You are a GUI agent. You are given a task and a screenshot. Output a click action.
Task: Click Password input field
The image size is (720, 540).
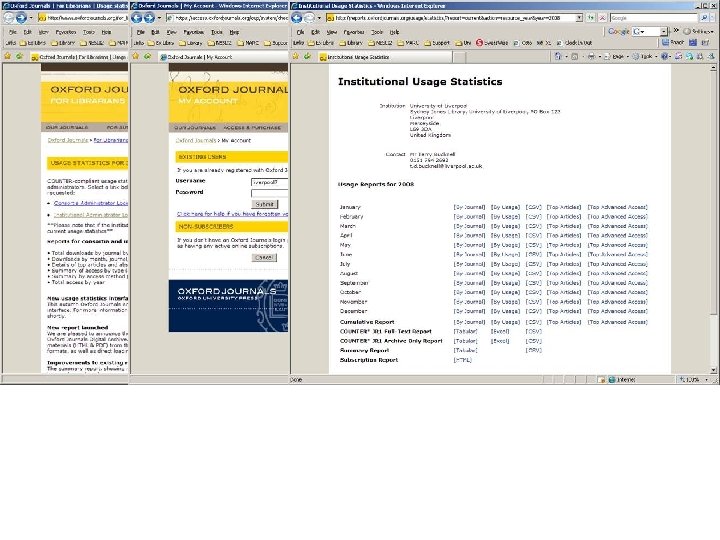click(x=270, y=193)
